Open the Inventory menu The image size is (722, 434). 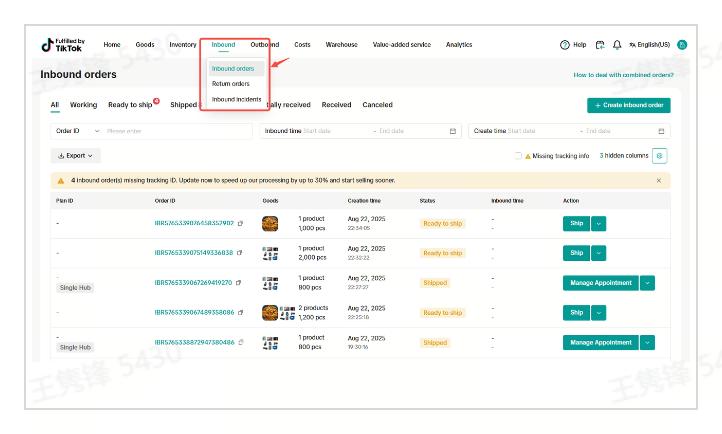pyautogui.click(x=183, y=45)
